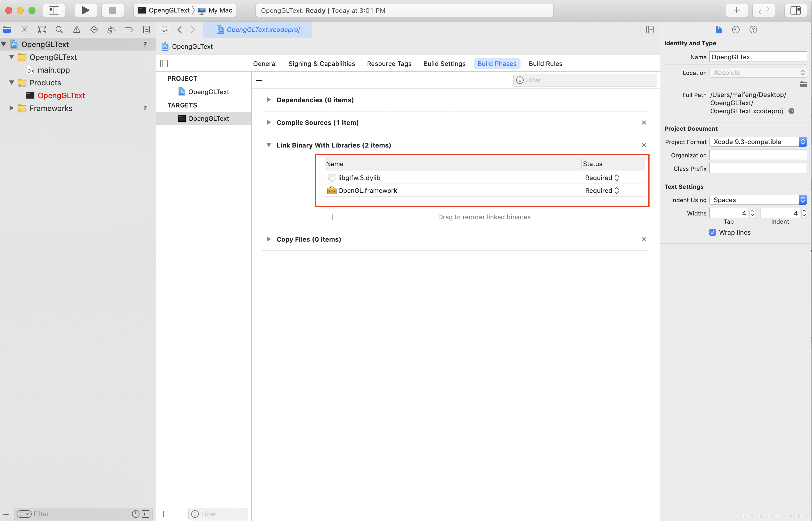
Task: Show the History inspector clock icon
Action: click(x=736, y=30)
